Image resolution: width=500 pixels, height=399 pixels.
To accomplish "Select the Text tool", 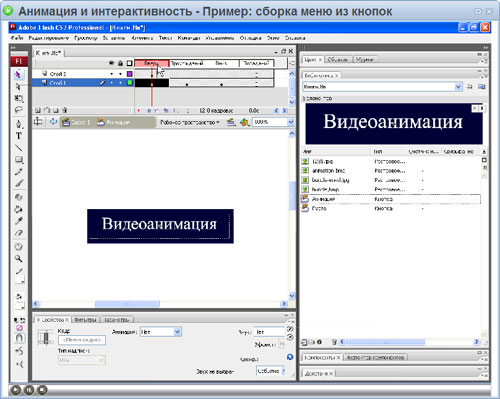I will 18,136.
